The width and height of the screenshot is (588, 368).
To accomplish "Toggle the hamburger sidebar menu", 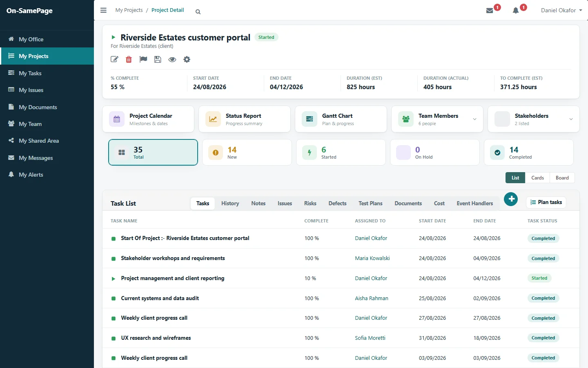I will pyautogui.click(x=103, y=10).
